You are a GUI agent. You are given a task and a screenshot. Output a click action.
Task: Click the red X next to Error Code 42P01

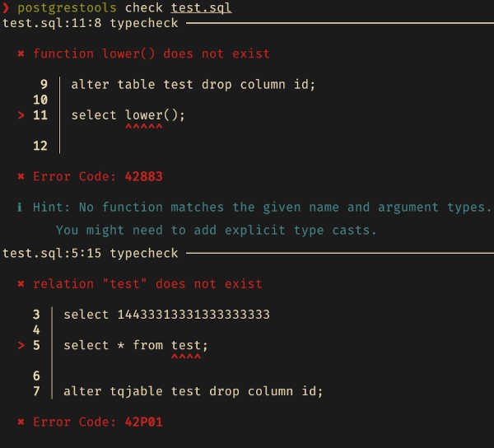[x=21, y=422]
